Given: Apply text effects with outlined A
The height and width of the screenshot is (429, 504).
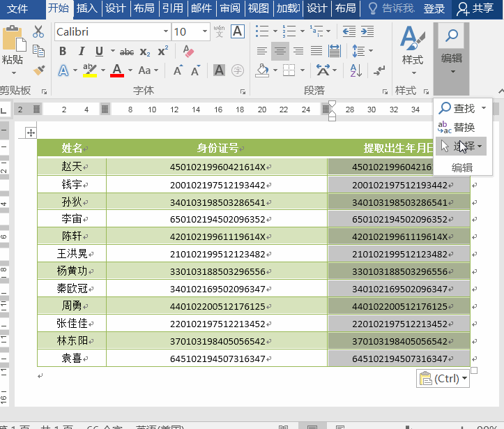Looking at the screenshot, I should [63, 70].
